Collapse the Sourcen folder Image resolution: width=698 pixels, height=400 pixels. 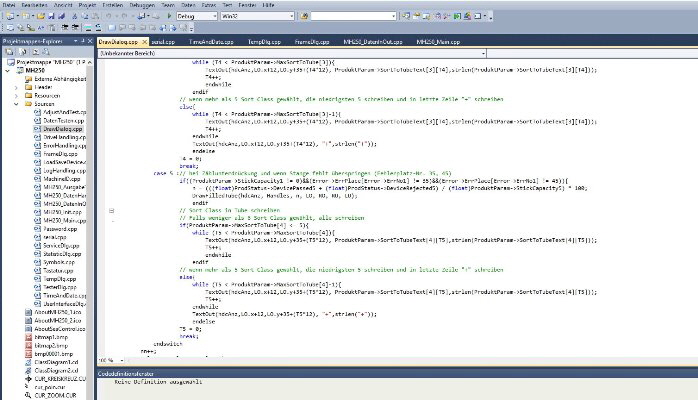16,104
